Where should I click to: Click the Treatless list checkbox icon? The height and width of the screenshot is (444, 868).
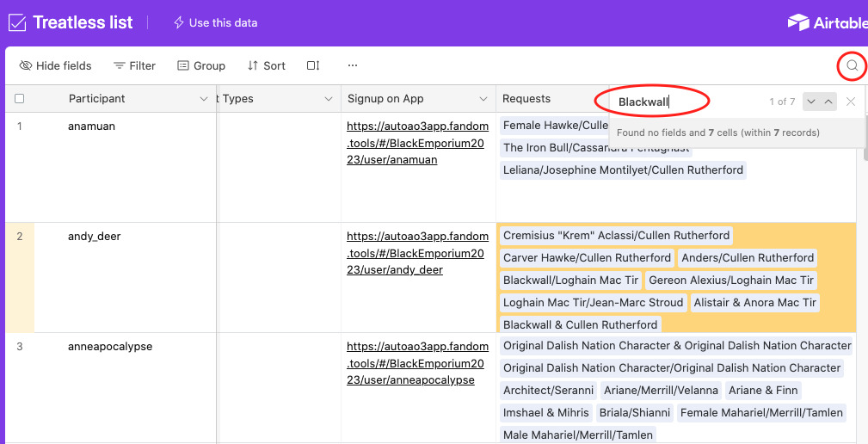(17, 22)
